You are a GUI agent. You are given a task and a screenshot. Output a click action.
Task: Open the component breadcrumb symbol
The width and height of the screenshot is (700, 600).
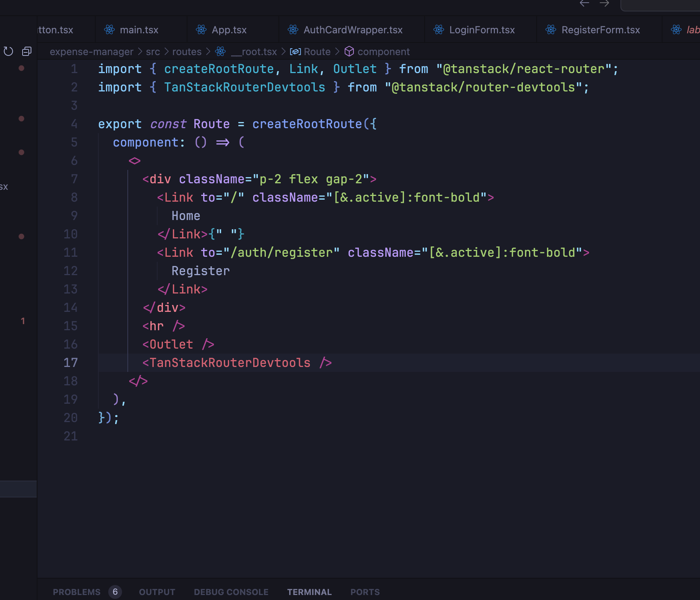tap(384, 52)
